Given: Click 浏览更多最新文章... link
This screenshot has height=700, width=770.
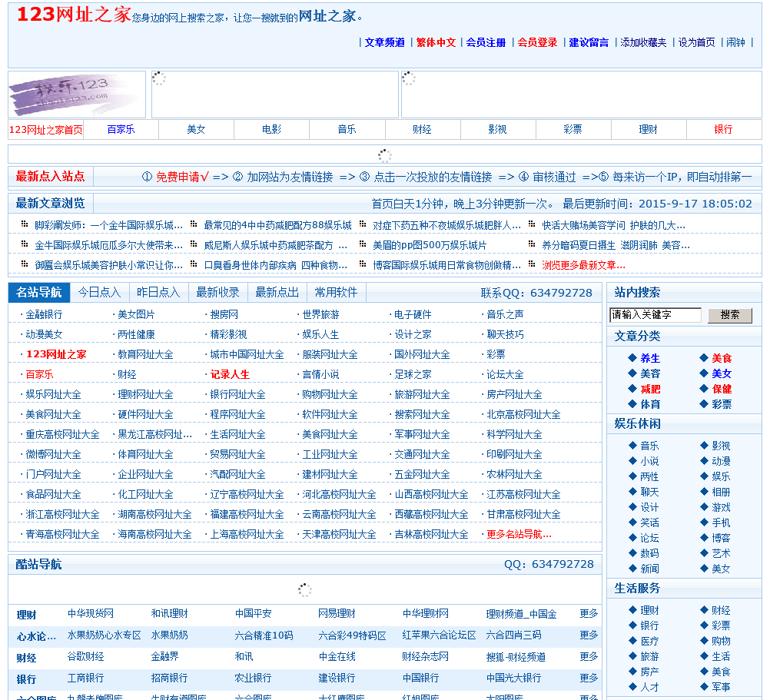Looking at the screenshot, I should tap(583, 265).
